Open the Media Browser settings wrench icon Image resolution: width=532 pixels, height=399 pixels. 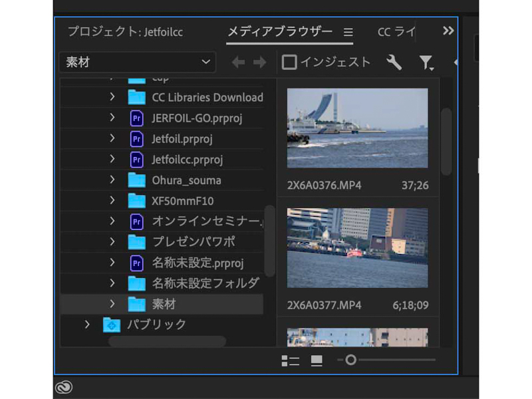pos(394,62)
